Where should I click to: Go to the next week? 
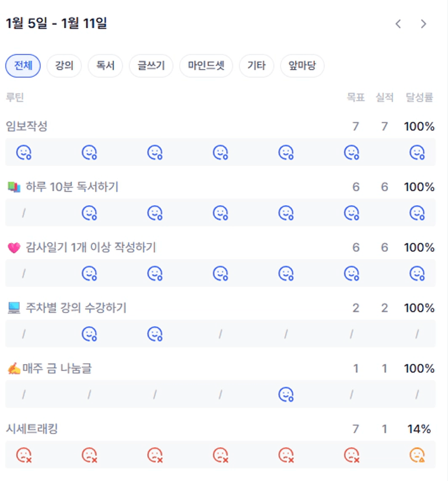(424, 24)
